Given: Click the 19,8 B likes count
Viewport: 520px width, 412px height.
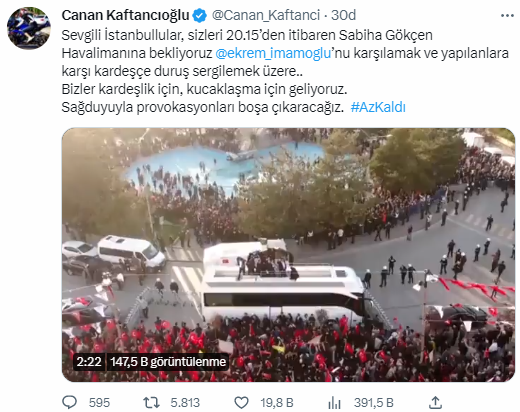Looking at the screenshot, I should coord(277,403).
